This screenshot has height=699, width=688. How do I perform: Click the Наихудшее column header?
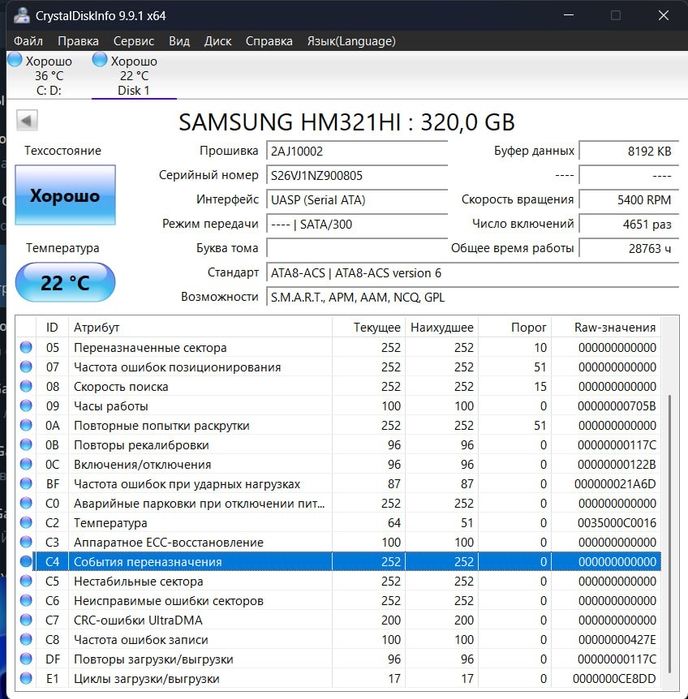(442, 327)
